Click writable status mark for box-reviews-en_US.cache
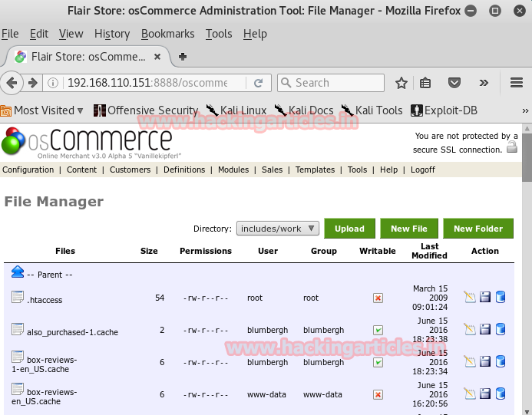The image size is (532, 415). (378, 394)
